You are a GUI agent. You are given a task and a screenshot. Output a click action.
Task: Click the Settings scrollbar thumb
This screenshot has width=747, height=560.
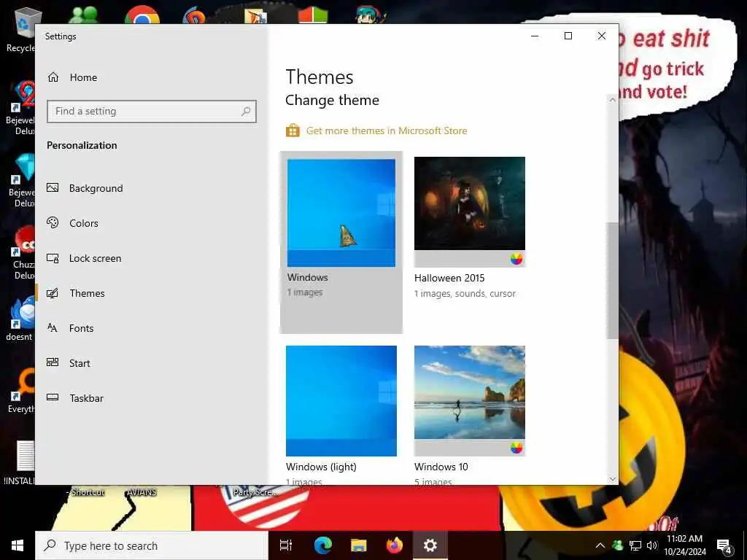[x=613, y=281]
